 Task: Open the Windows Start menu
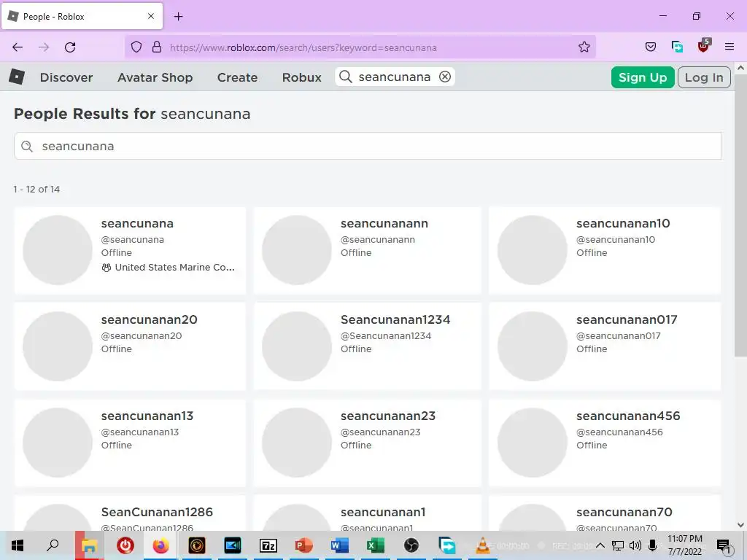click(x=18, y=545)
